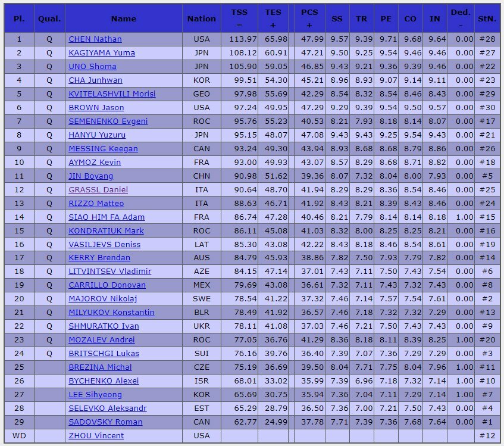Open the visited GRASSL Daniel link

(98, 190)
